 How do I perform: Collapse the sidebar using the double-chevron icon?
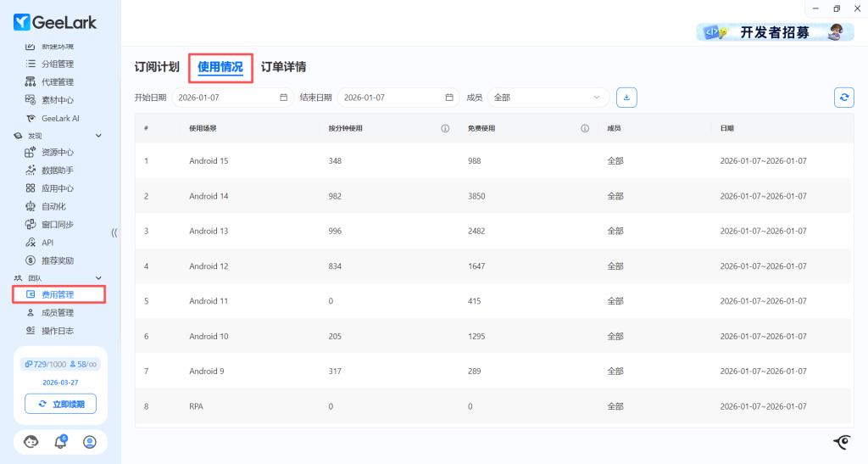pyautogui.click(x=114, y=232)
